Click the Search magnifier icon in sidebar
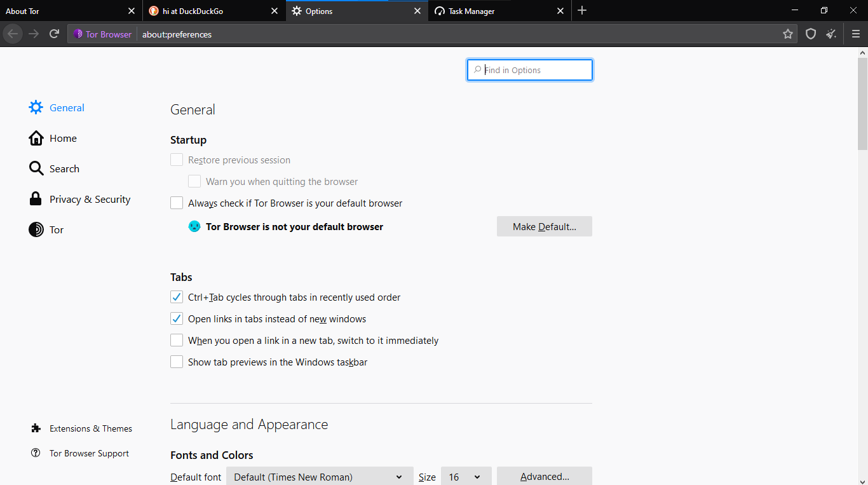The height and width of the screenshot is (485, 868). pyautogui.click(x=36, y=168)
